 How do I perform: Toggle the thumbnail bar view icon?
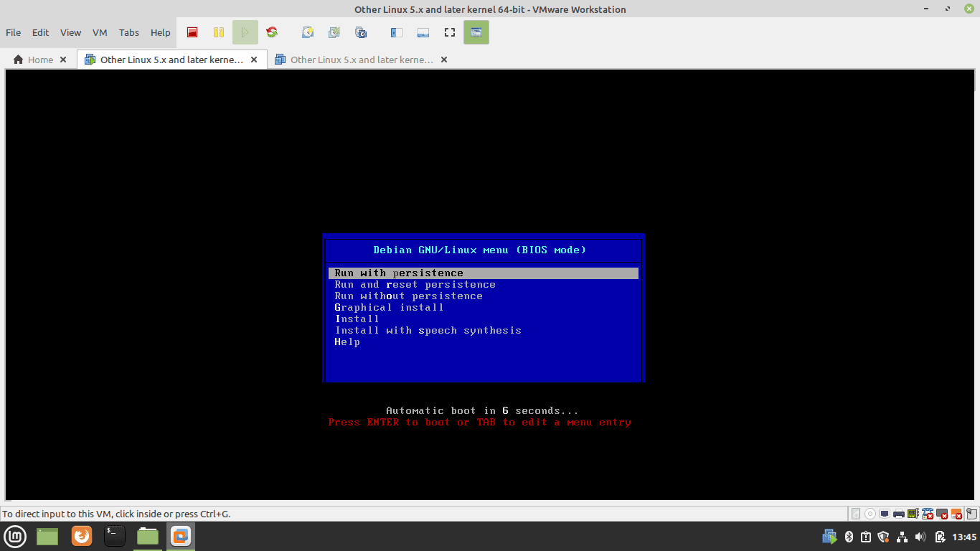tap(423, 32)
